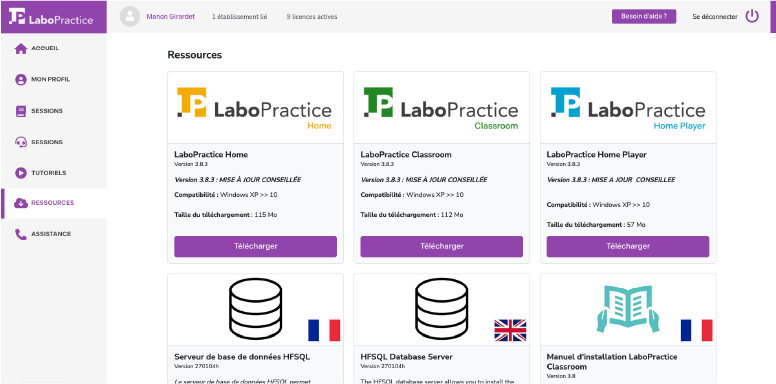Click the power icon to log out
The width and height of the screenshot is (776, 384).
tap(752, 16)
